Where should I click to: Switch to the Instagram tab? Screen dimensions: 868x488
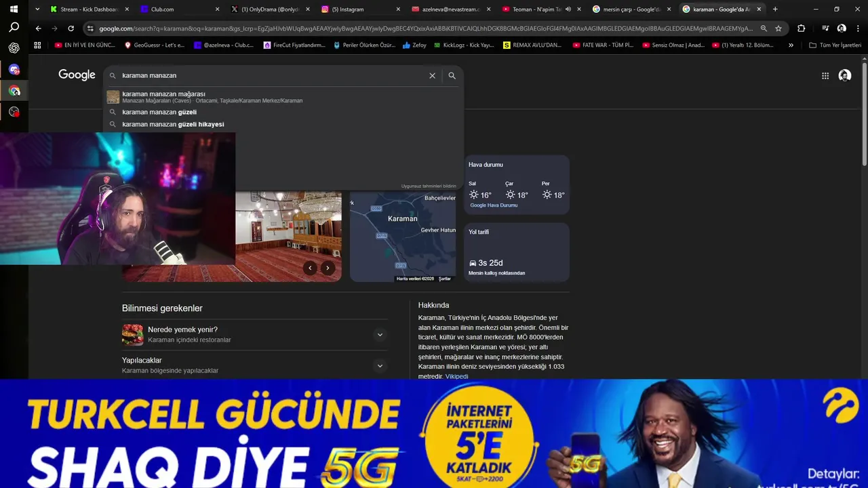[361, 9]
